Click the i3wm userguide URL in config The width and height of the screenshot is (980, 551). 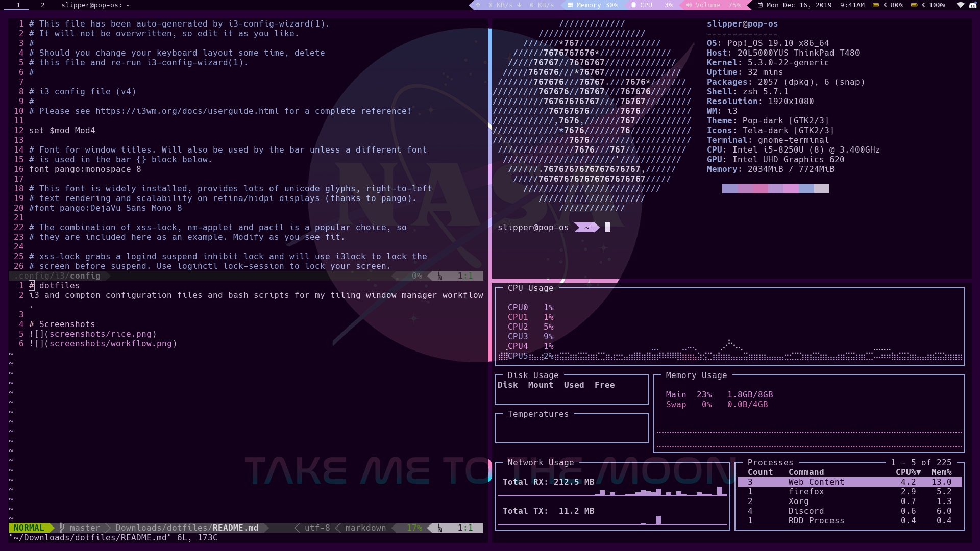(187, 111)
